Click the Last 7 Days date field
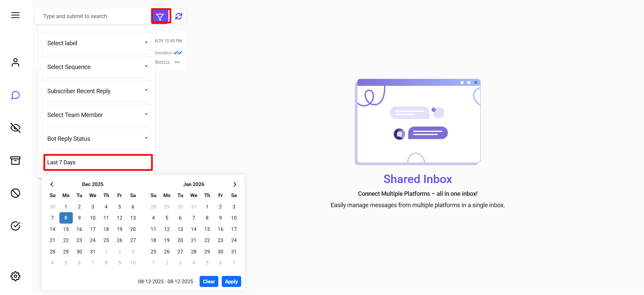644x295 pixels. click(98, 163)
